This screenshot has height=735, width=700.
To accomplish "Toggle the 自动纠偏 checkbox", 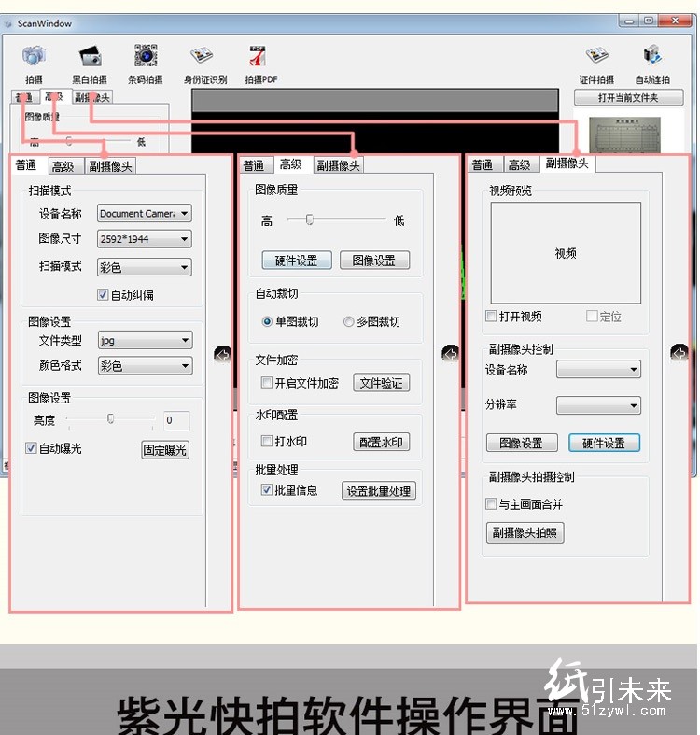I will [104, 295].
